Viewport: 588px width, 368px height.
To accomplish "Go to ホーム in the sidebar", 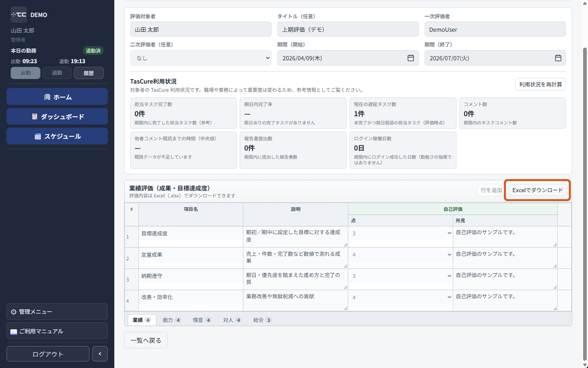I will (x=57, y=96).
